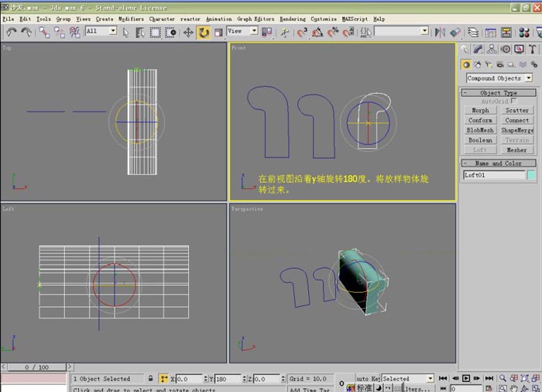Open the Modifiers menu
This screenshot has height=392, width=542.
[131, 19]
